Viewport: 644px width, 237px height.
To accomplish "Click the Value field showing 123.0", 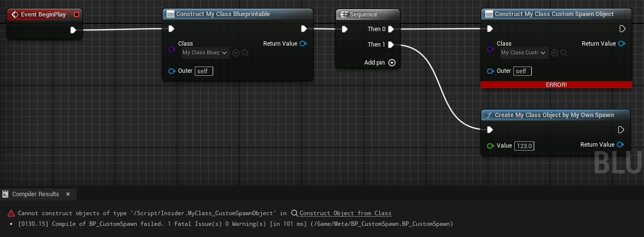I will pos(524,146).
